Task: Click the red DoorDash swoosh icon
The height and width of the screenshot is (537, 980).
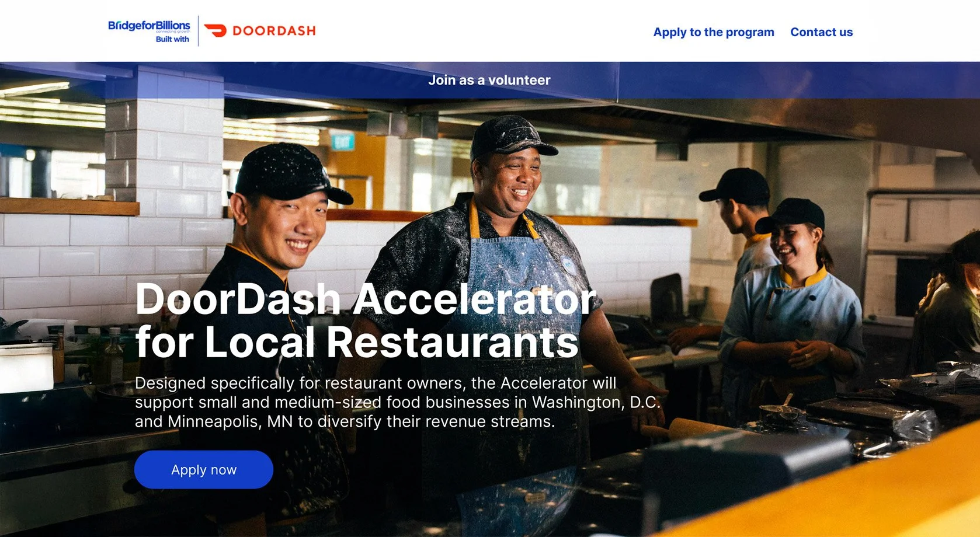Action: pos(216,31)
